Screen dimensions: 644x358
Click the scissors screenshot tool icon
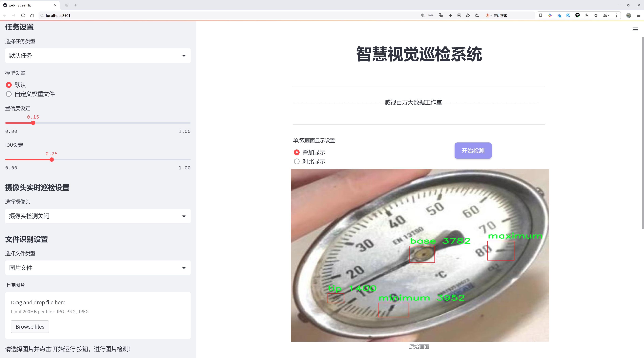pyautogui.click(x=604, y=16)
